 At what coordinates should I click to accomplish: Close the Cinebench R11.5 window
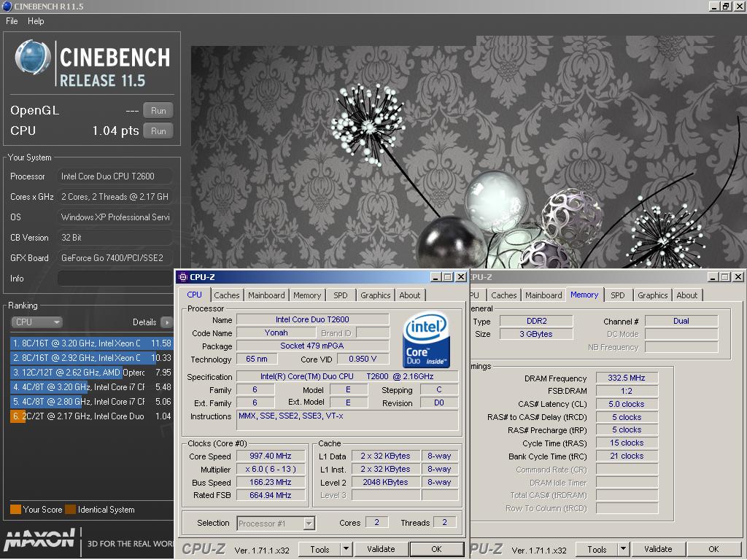tap(739, 6)
